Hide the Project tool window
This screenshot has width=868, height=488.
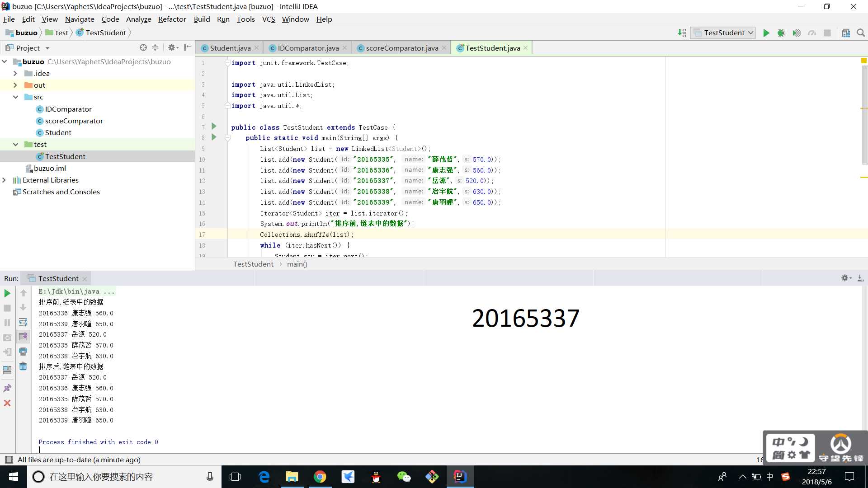click(187, 47)
